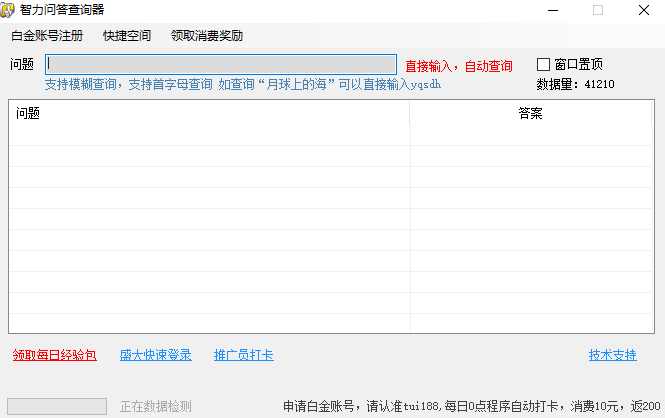Click the 数据量: 41210 label
This screenshot has width=665, height=418.
point(575,84)
